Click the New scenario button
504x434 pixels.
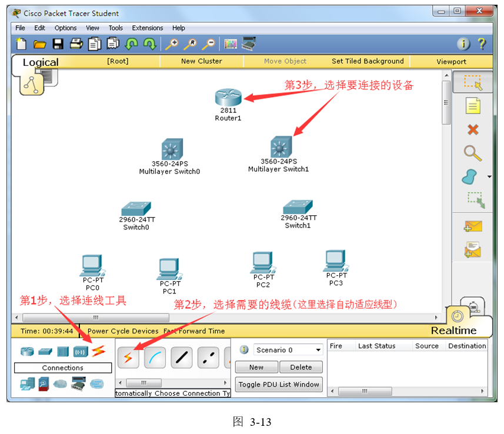[256, 367]
